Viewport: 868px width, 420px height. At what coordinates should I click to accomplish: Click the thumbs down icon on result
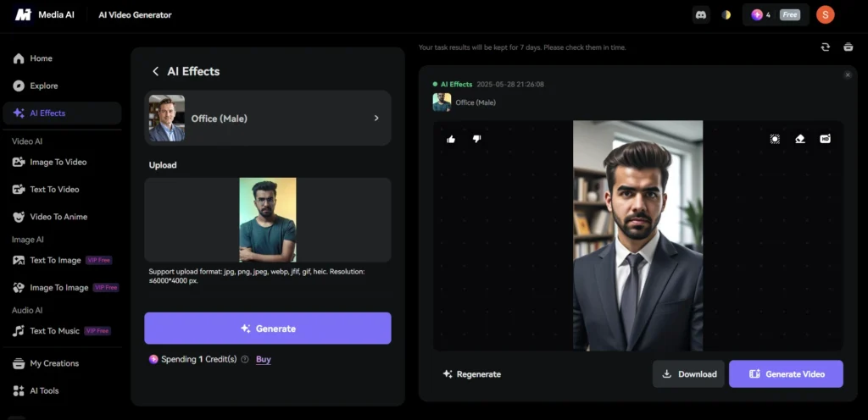point(476,139)
